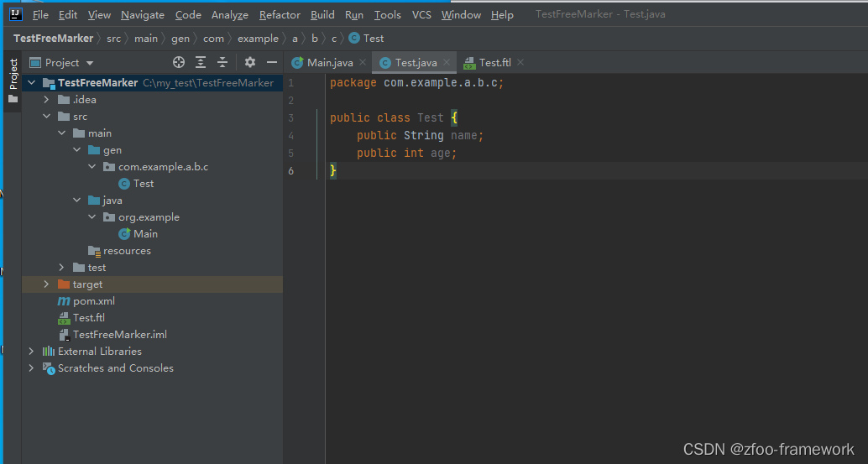Screen dimensions: 868x464
Task: Expand the target folder
Action: click(46, 284)
